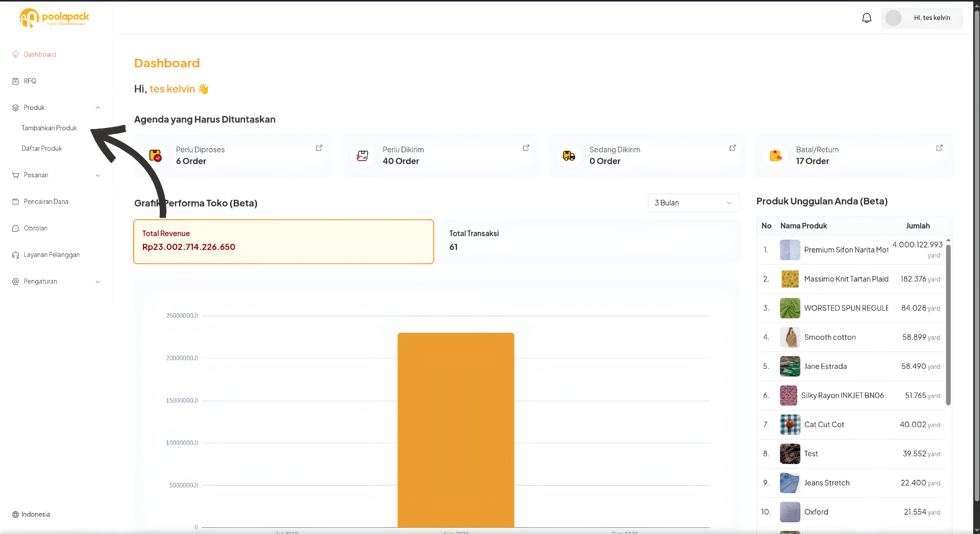The height and width of the screenshot is (534, 980).
Task: Expand the Pesanan menu chevron
Action: point(97,175)
